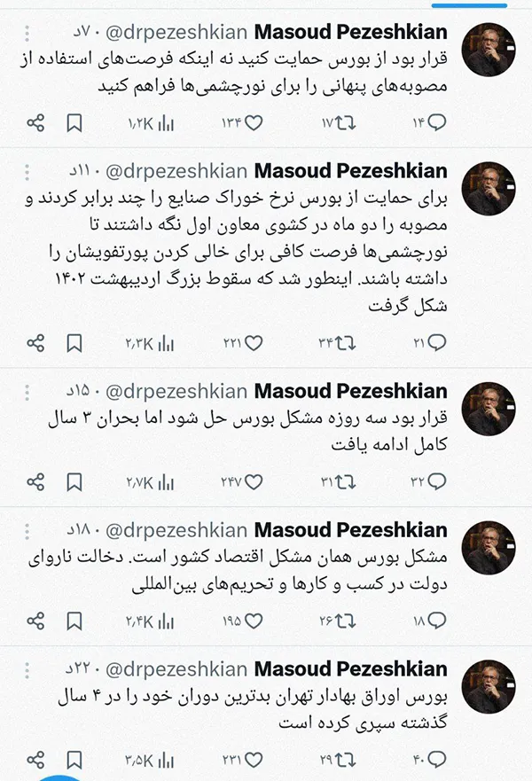The image size is (532, 781).
Task: Reply to the tweet with ۴۰ comments
Action: (437, 759)
